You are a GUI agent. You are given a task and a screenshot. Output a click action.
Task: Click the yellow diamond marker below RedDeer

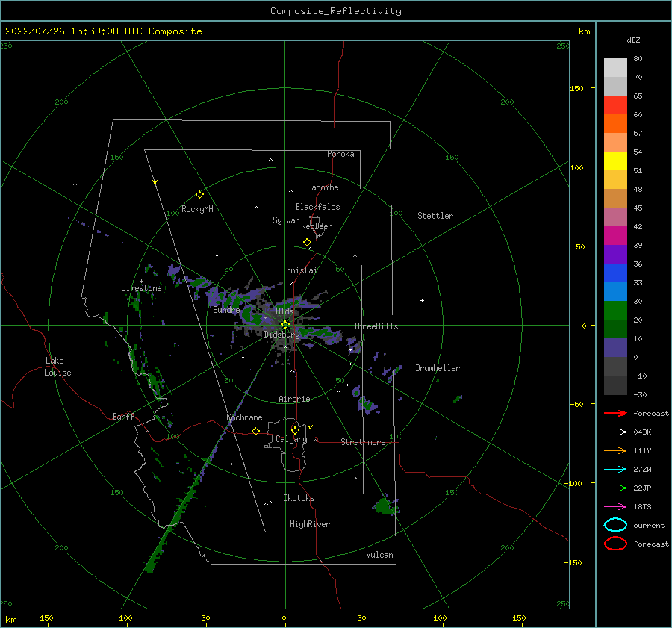(308, 243)
